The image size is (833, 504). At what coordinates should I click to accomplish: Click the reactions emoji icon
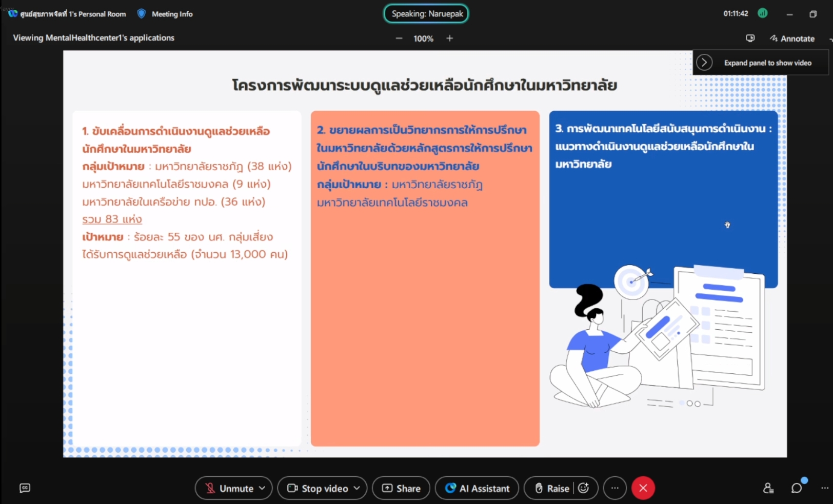click(x=584, y=488)
